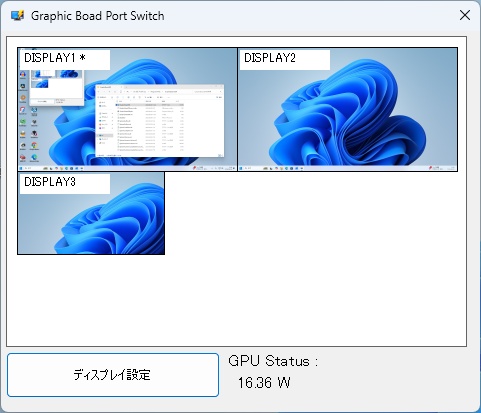481x413 pixels.
Task: Click the Graphic Boad Port Switch app icon
Action: click(x=17, y=16)
